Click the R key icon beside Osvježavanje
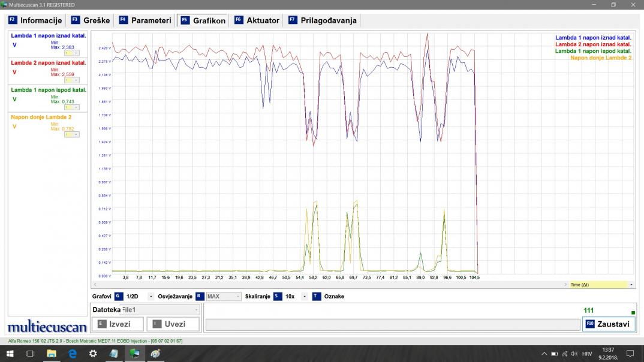This screenshot has height=362, width=644. pos(200,296)
